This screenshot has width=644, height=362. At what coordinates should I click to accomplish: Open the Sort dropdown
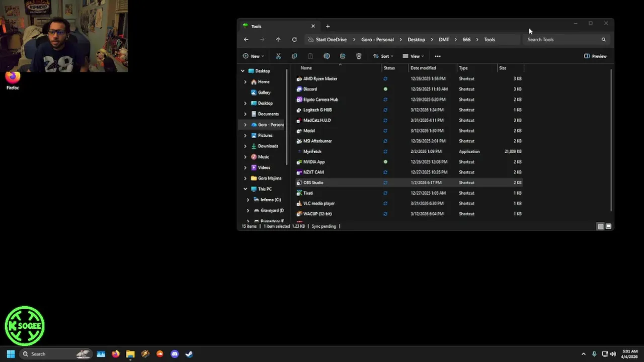click(383, 56)
